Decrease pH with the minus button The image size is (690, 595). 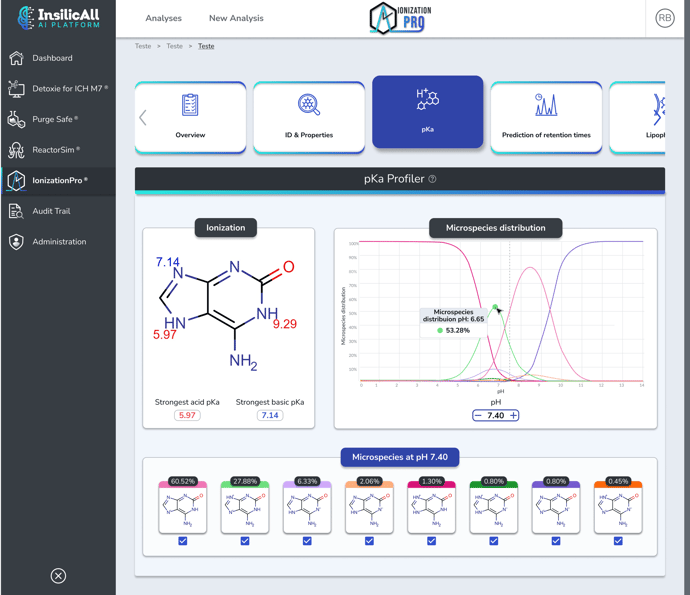[x=478, y=415]
